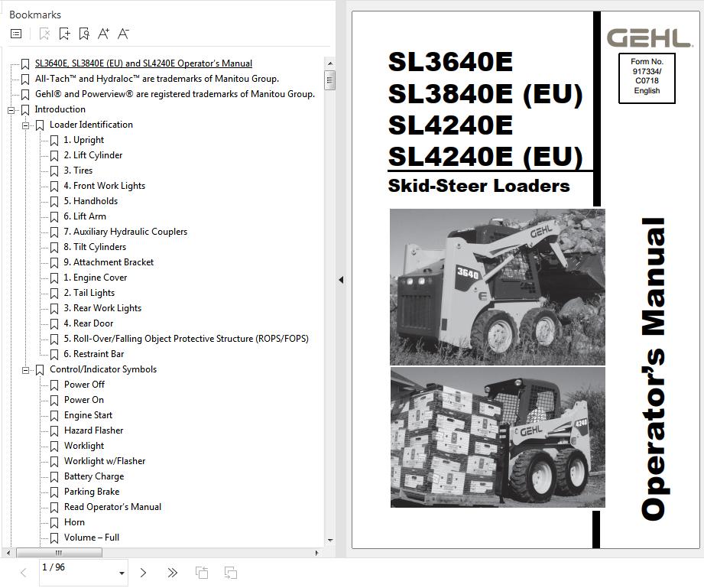Open the 5. Handholds bookmark
This screenshot has height=588, width=704.
coord(91,201)
